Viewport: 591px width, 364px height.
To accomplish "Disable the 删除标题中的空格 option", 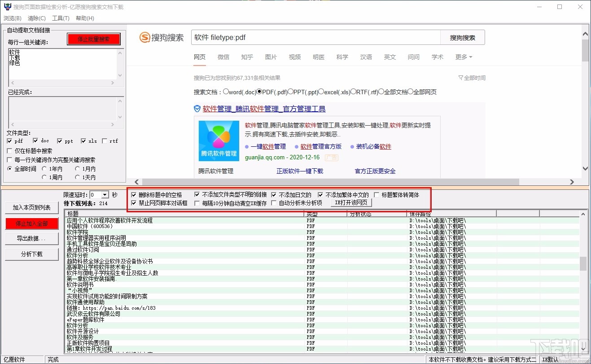I will [x=133, y=195].
